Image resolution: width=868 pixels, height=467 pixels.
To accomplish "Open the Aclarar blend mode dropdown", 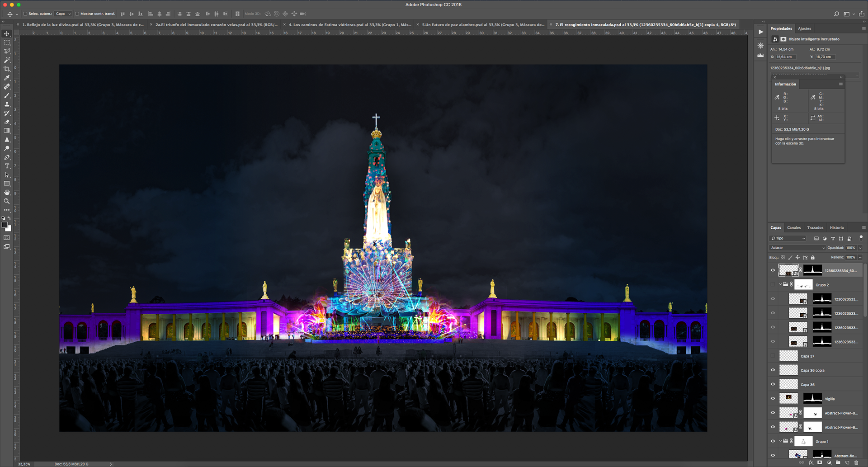I will [797, 248].
